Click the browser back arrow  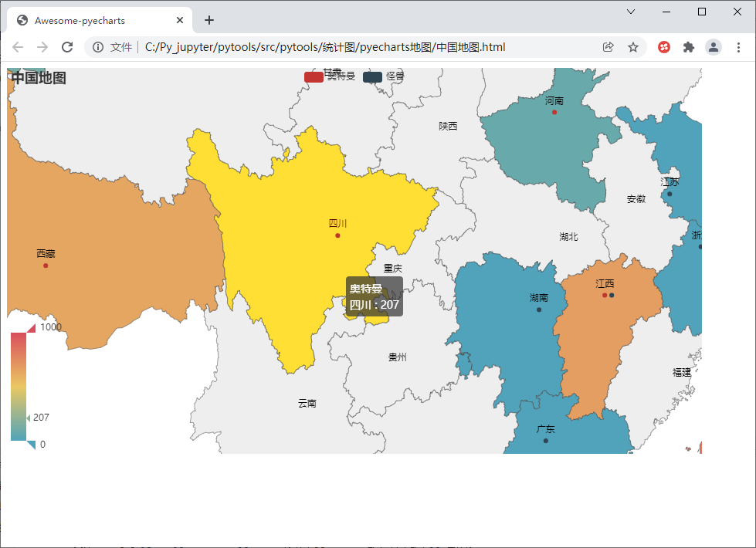point(18,47)
